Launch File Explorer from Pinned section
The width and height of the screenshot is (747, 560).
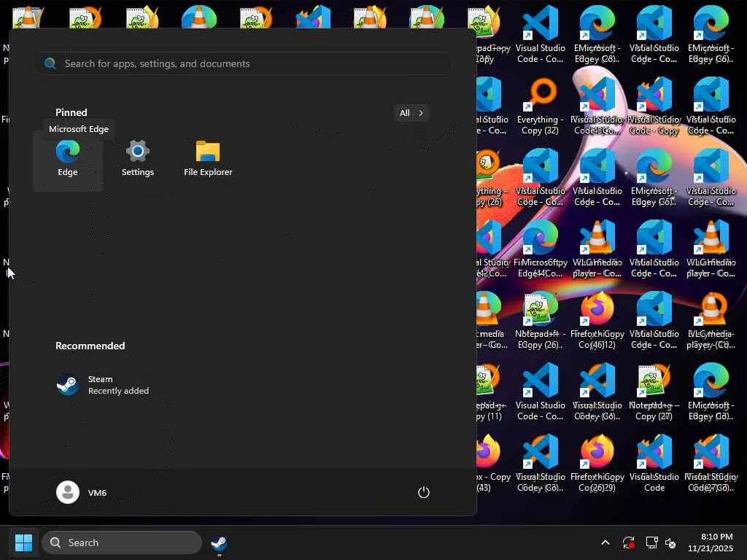tap(208, 160)
